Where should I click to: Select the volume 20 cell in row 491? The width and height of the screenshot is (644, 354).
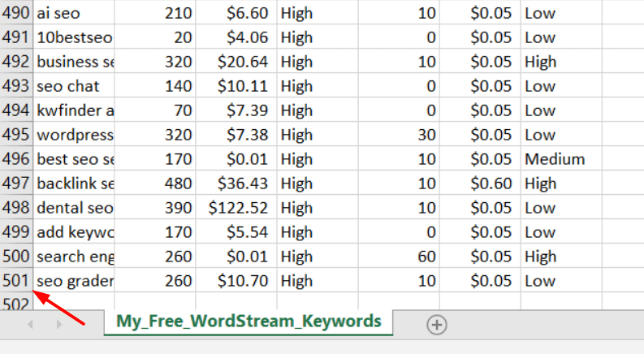point(155,37)
